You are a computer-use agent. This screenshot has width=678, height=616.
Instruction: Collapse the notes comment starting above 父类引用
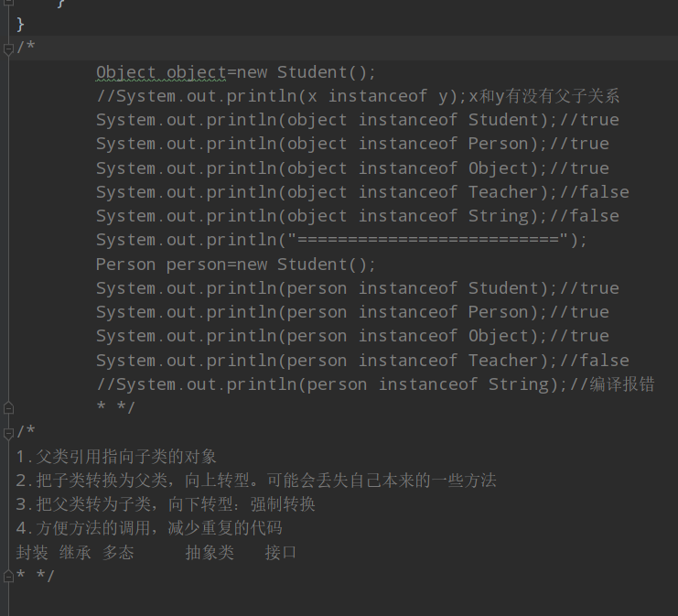point(8,431)
